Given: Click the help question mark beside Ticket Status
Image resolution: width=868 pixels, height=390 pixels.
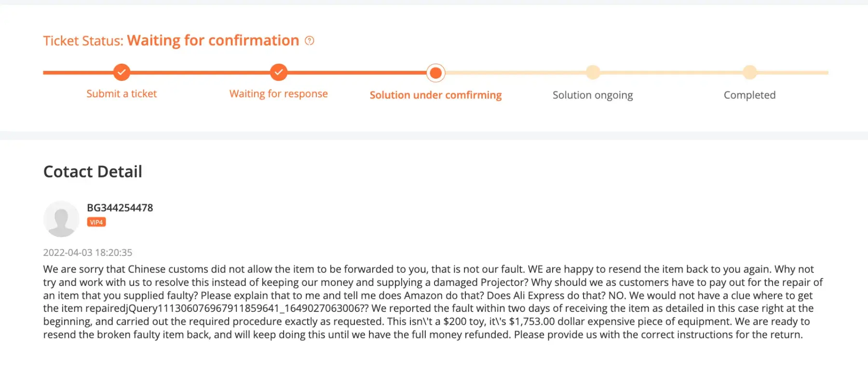Looking at the screenshot, I should tap(310, 41).
